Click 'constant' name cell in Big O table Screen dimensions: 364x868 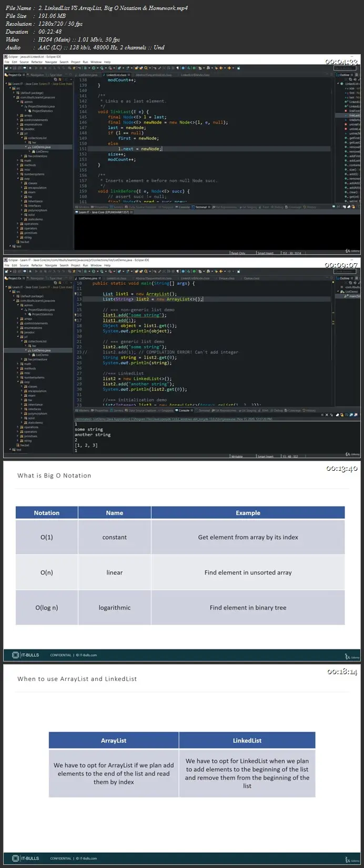tap(115, 537)
